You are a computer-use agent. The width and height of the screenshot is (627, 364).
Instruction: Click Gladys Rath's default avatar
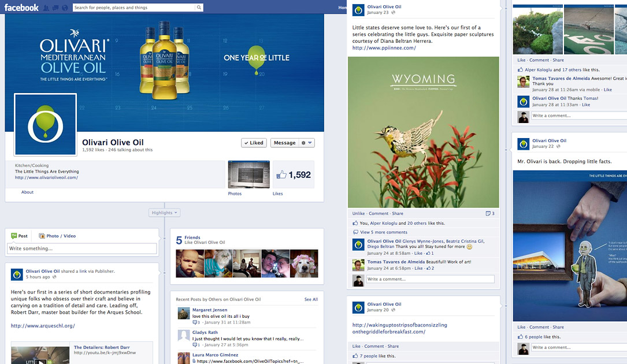(x=184, y=336)
